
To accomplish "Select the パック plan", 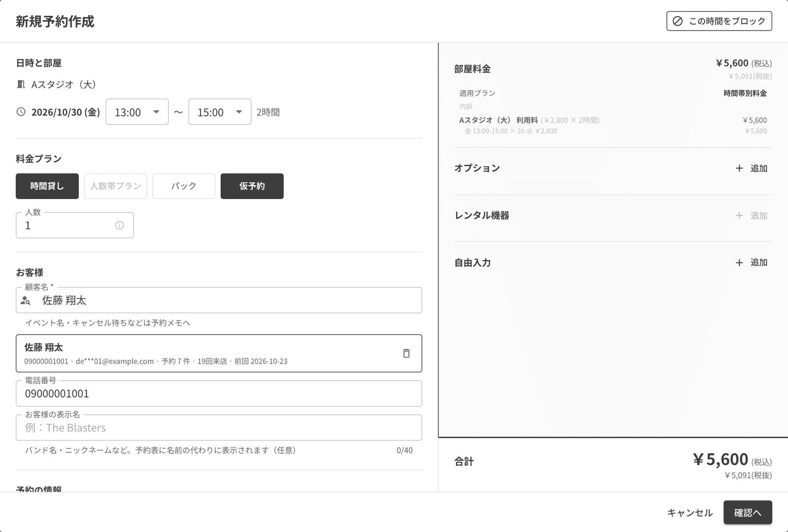I will 184,186.
